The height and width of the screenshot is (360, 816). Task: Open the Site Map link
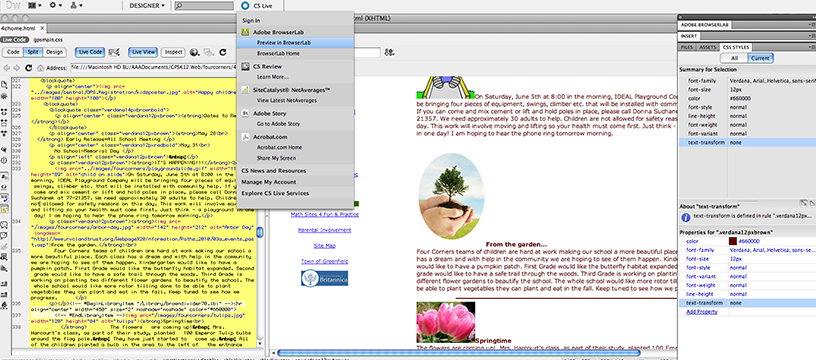tap(324, 246)
